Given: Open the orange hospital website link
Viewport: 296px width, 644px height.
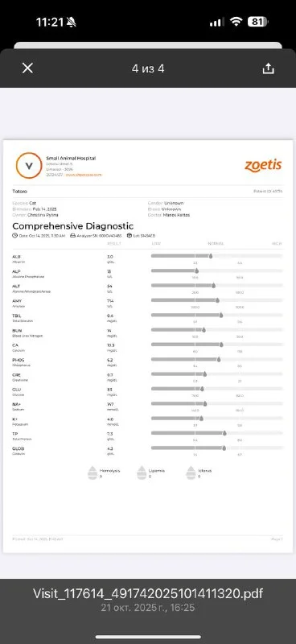Looking at the screenshot, I should [84, 175].
